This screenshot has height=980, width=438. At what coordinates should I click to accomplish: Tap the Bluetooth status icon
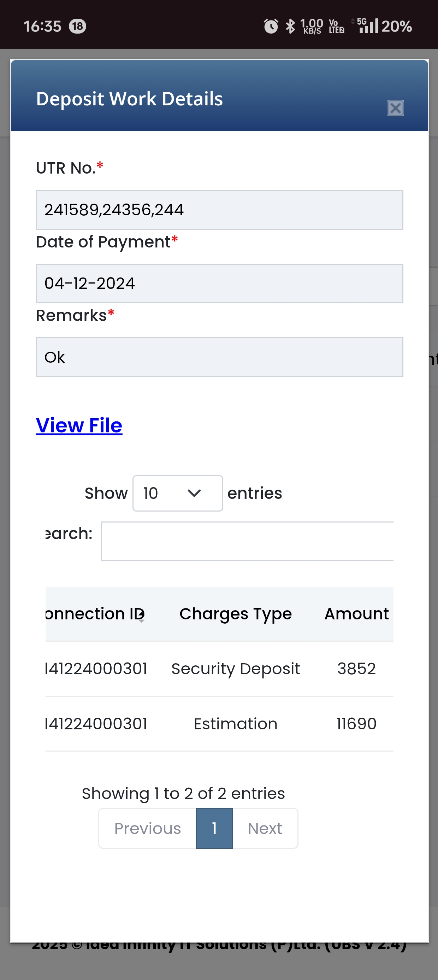290,26
